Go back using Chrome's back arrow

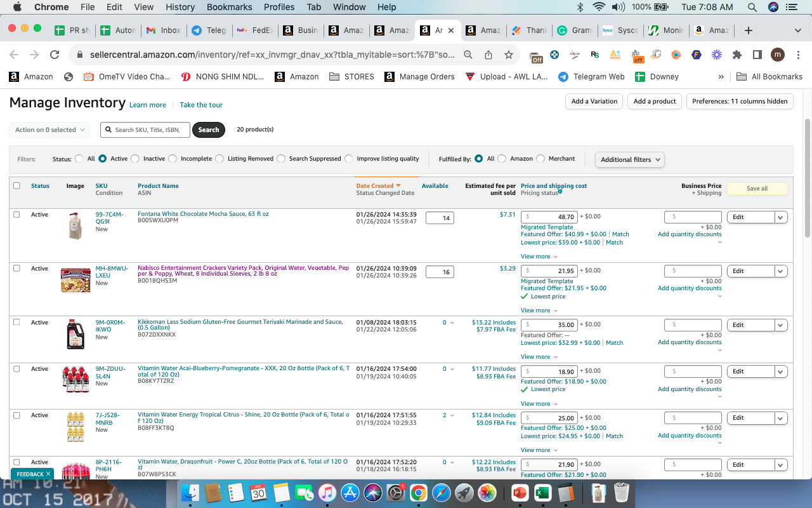click(14, 55)
